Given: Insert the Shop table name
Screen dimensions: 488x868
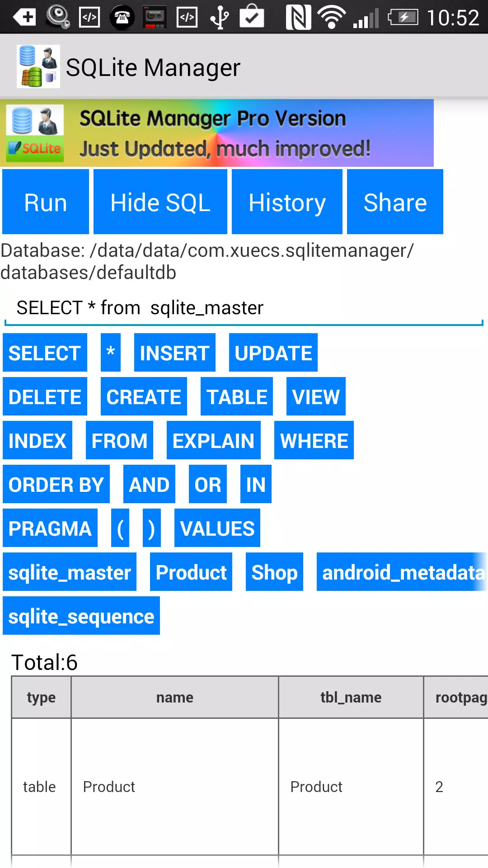Looking at the screenshot, I should 274,572.
